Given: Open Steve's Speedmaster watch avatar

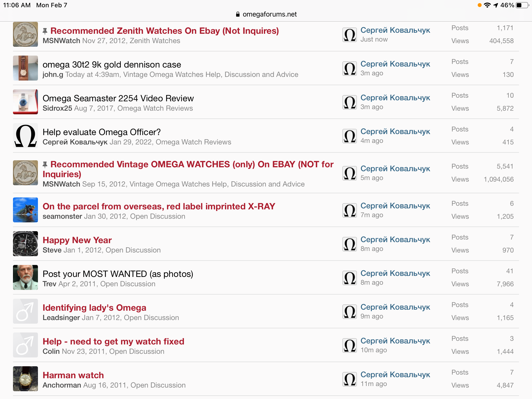Looking at the screenshot, I should 25,244.
